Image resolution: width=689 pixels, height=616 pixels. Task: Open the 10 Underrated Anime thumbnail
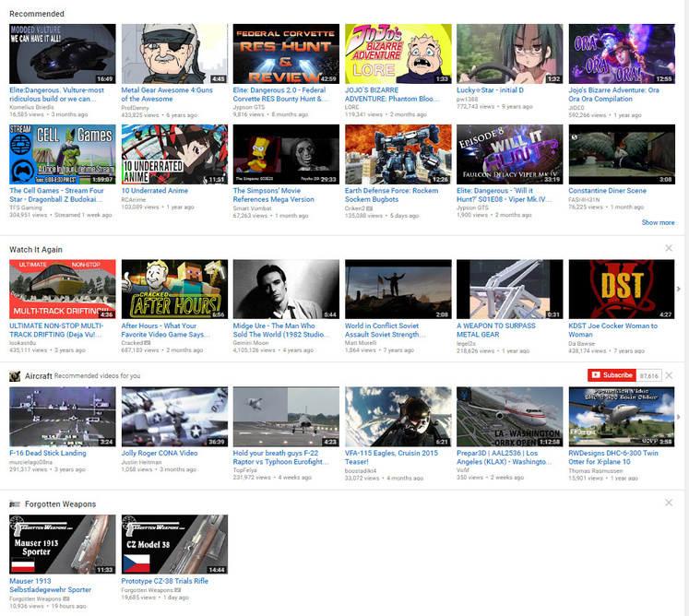click(x=174, y=155)
